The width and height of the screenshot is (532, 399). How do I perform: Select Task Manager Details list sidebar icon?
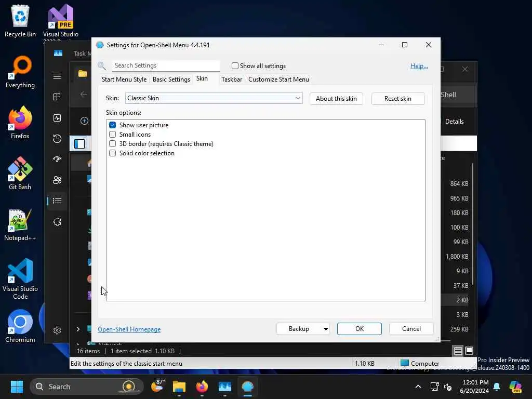tap(57, 201)
